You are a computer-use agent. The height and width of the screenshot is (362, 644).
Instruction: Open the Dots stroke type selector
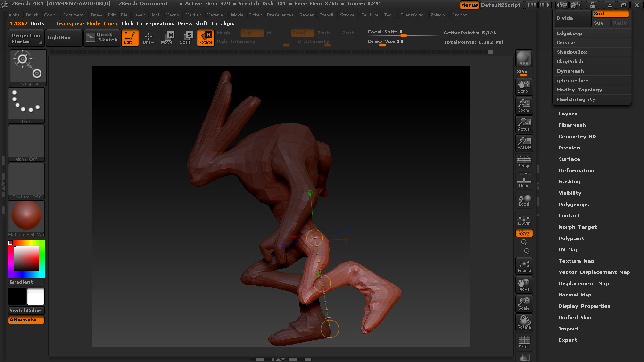coord(26,106)
